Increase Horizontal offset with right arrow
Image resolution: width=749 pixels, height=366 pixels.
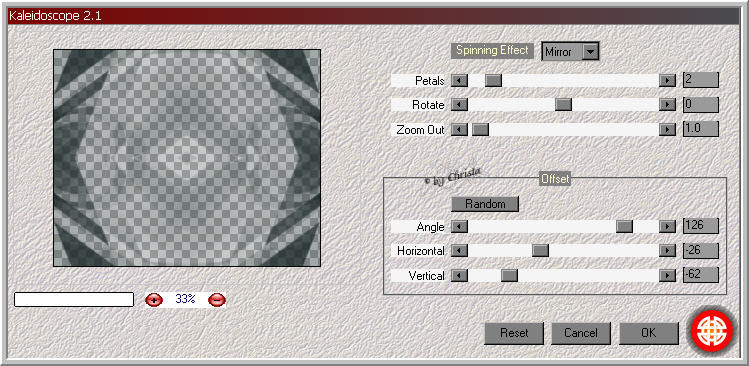[x=667, y=250]
